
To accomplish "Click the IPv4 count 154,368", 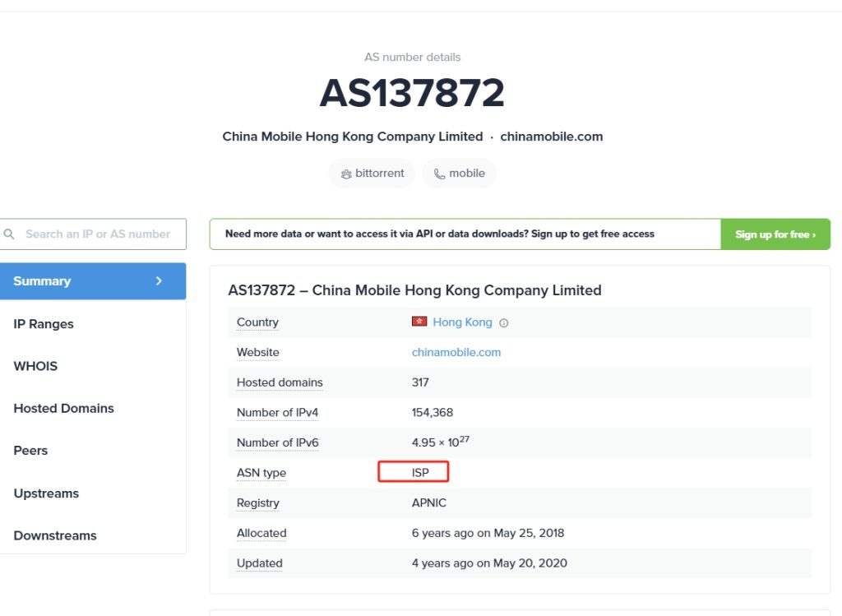I will click(x=433, y=413).
